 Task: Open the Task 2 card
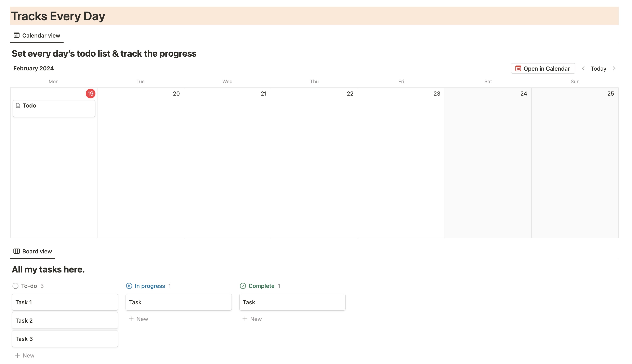(65, 321)
